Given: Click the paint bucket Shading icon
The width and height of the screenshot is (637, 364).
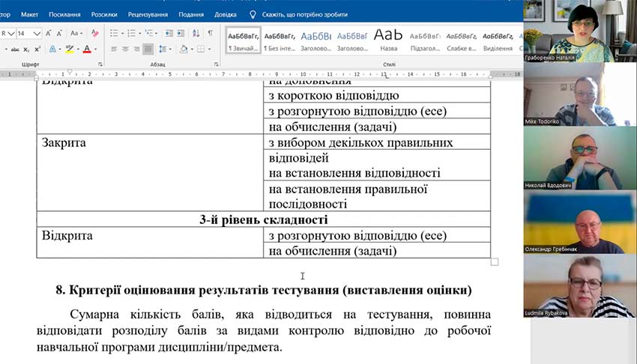Looking at the screenshot, I should tap(184, 49).
